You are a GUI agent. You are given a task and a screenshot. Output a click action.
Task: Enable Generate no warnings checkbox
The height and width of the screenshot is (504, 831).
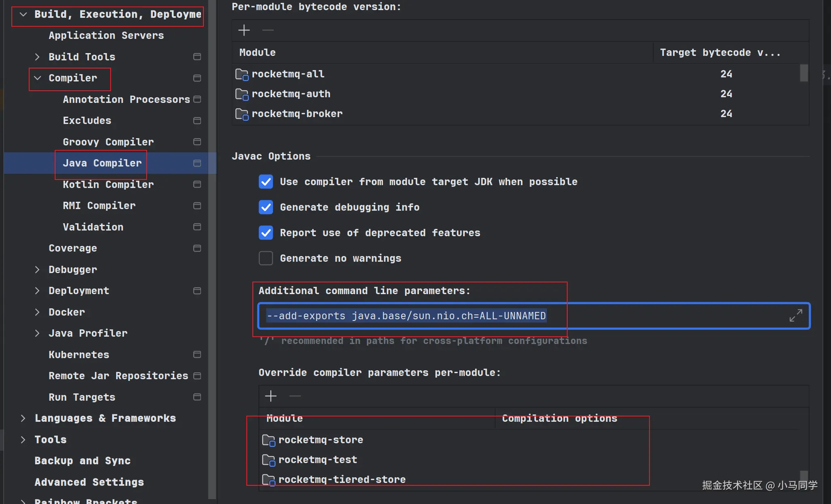click(x=266, y=258)
